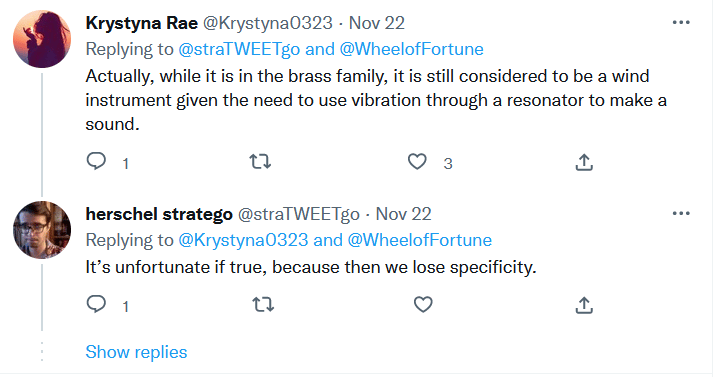The width and height of the screenshot is (725, 377).
Task: Like Krystyna Rae's tweet about brass family
Action: [x=417, y=162]
